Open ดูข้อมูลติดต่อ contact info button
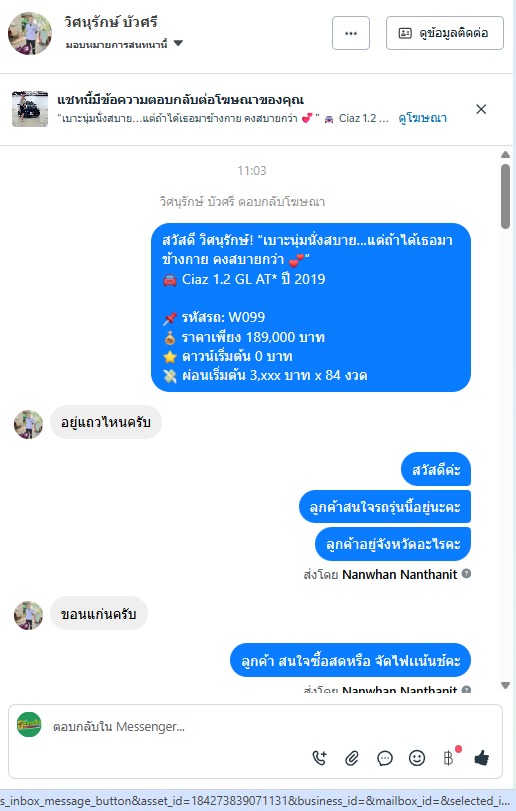This screenshot has height=811, width=516. (x=445, y=33)
